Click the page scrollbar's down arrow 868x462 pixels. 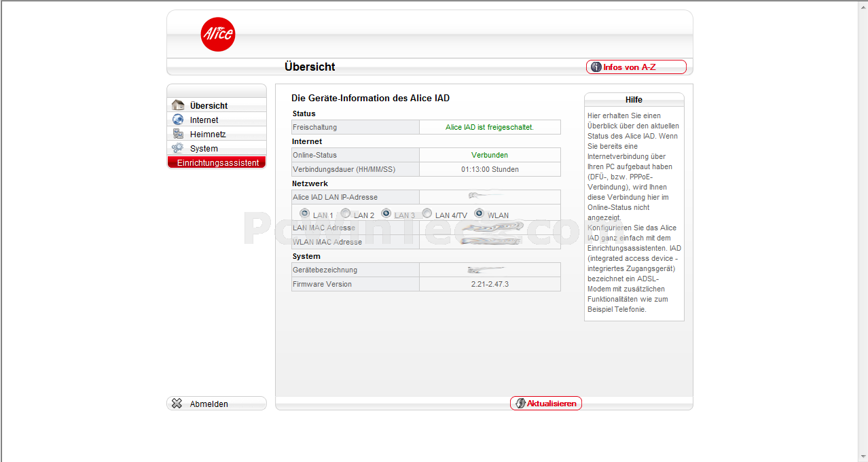point(862,456)
